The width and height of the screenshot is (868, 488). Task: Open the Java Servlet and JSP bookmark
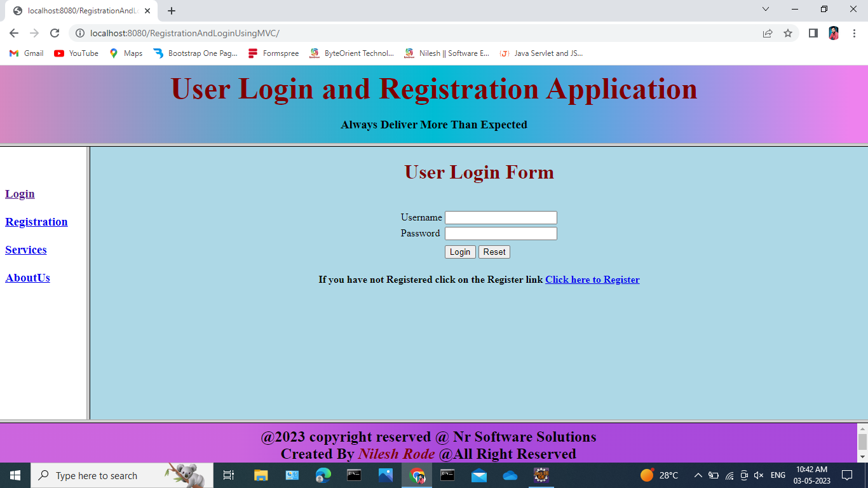coord(541,53)
